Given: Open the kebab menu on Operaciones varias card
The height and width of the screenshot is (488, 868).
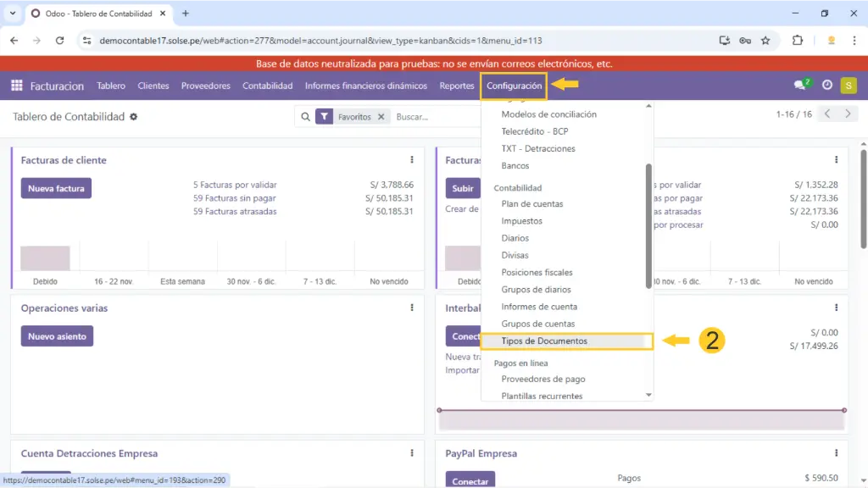Looking at the screenshot, I should point(412,308).
